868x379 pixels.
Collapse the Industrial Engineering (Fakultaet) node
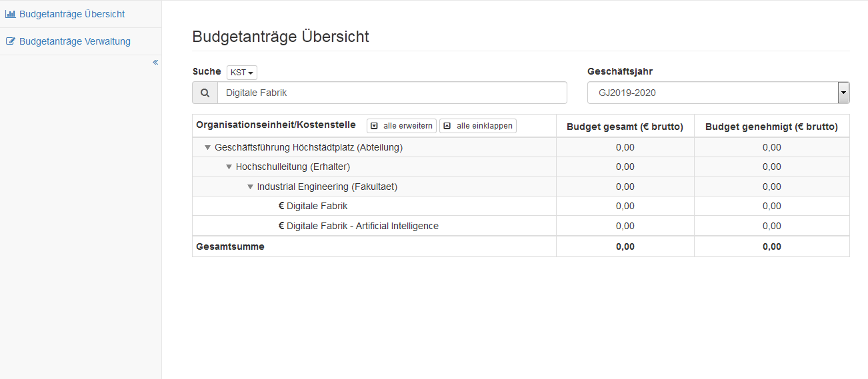coord(250,187)
